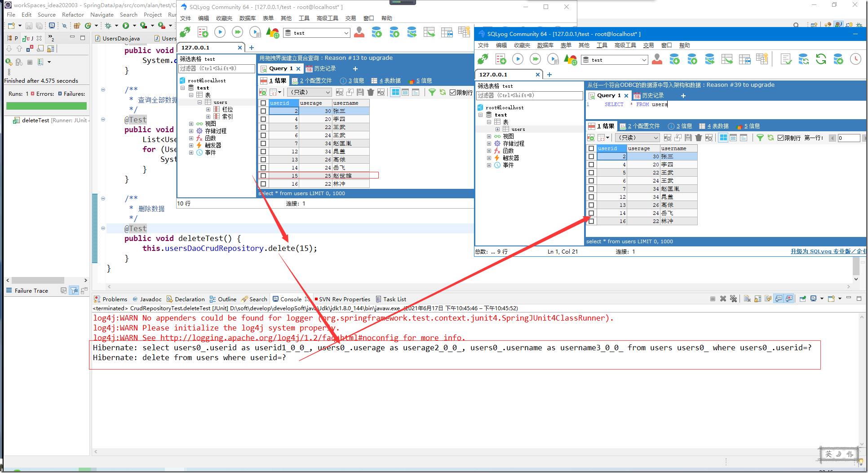Switch to 历史记录 tab in right SQLyog
This screenshot has height=473, width=868.
pos(648,95)
